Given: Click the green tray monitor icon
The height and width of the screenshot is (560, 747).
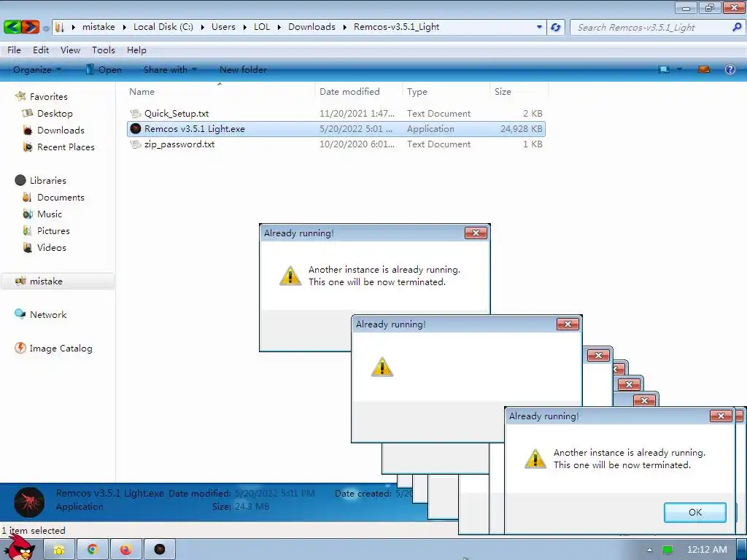Looking at the screenshot, I should click(x=667, y=550).
